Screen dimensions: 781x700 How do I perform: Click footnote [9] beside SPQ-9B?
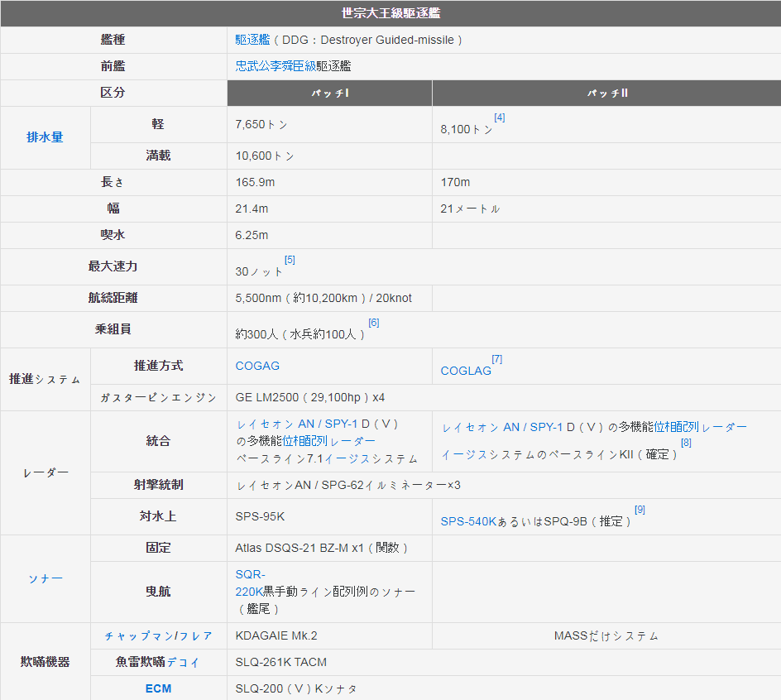click(640, 510)
